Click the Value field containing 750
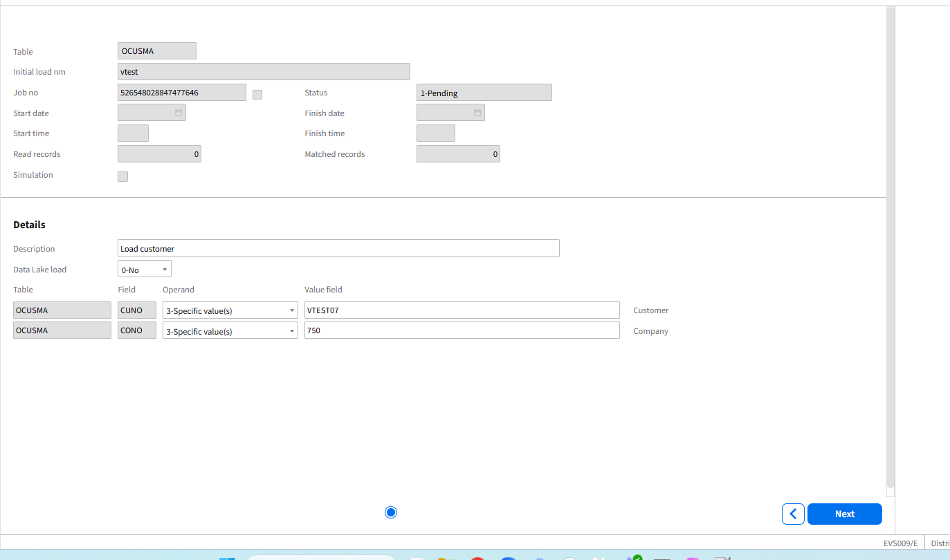 click(x=462, y=330)
